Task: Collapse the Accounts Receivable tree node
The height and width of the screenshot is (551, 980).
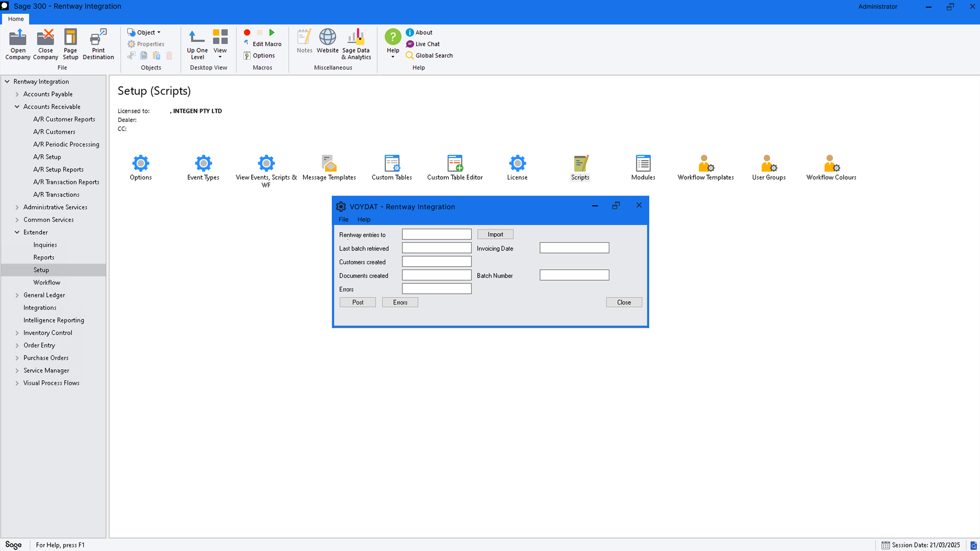Action: pos(17,107)
